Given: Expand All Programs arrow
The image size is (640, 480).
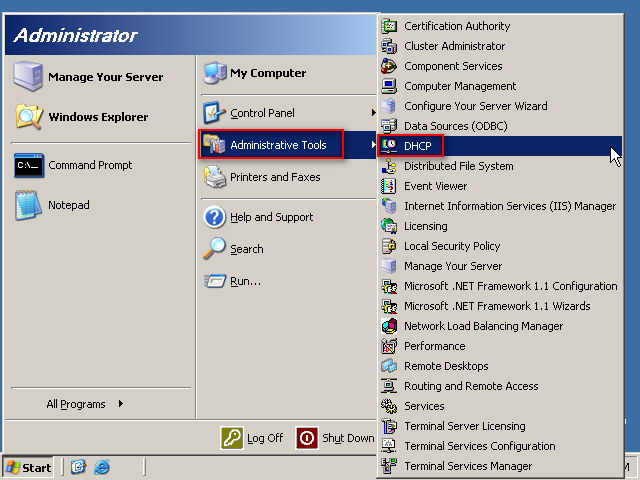Looking at the screenshot, I should point(120,404).
